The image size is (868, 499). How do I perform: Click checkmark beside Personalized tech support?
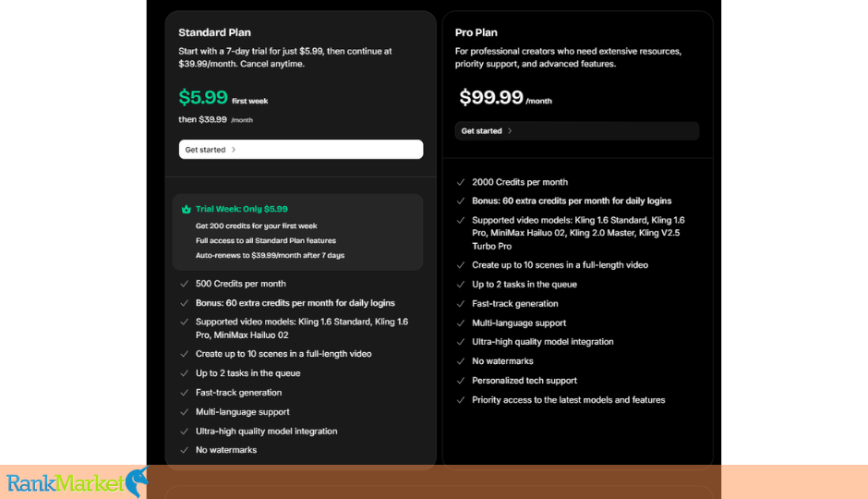click(x=461, y=381)
